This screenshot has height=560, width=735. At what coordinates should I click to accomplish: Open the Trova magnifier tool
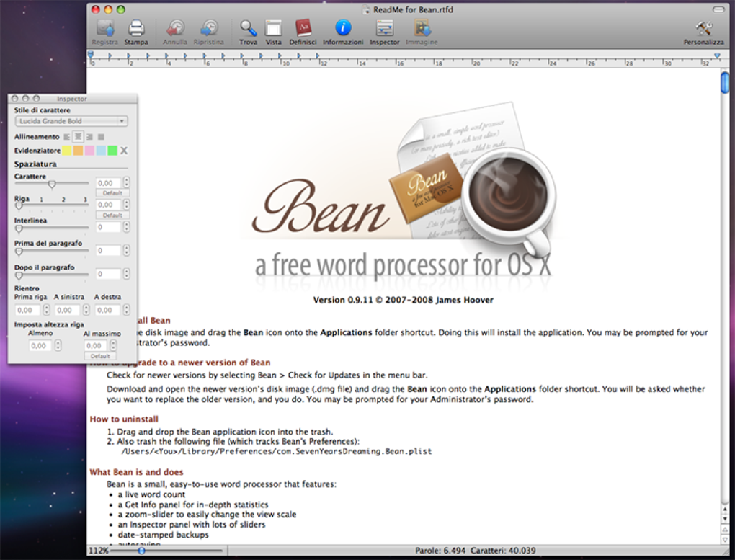(248, 28)
